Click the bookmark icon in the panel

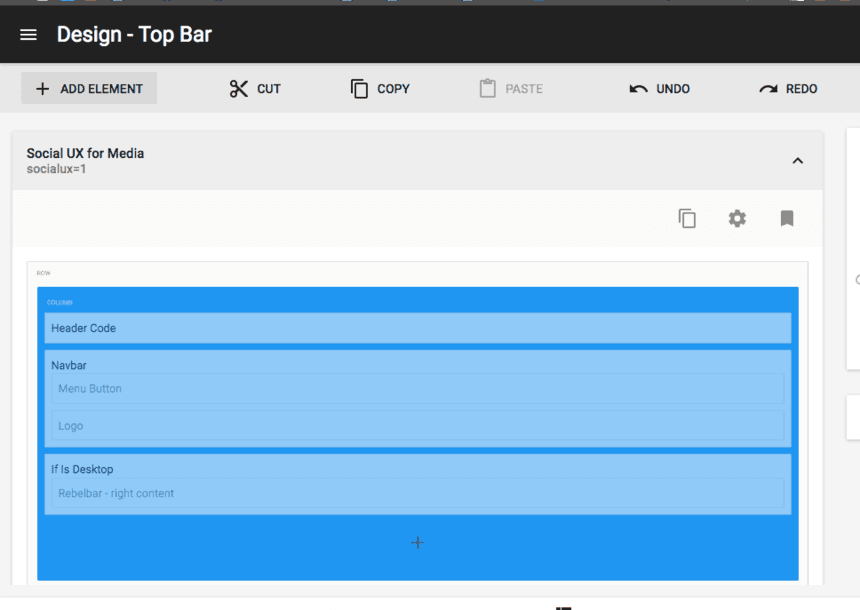[x=787, y=218]
